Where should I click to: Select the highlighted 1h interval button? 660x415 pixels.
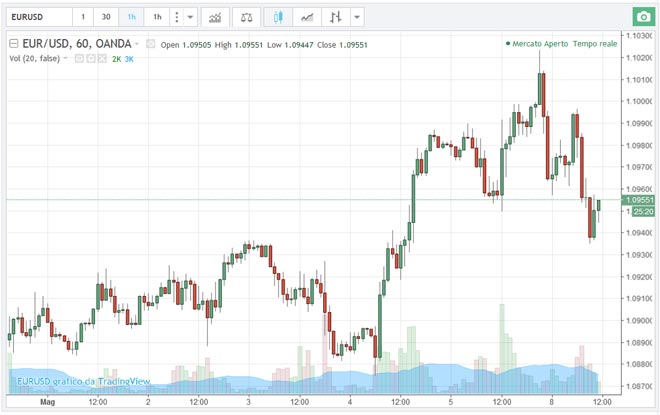(x=130, y=17)
